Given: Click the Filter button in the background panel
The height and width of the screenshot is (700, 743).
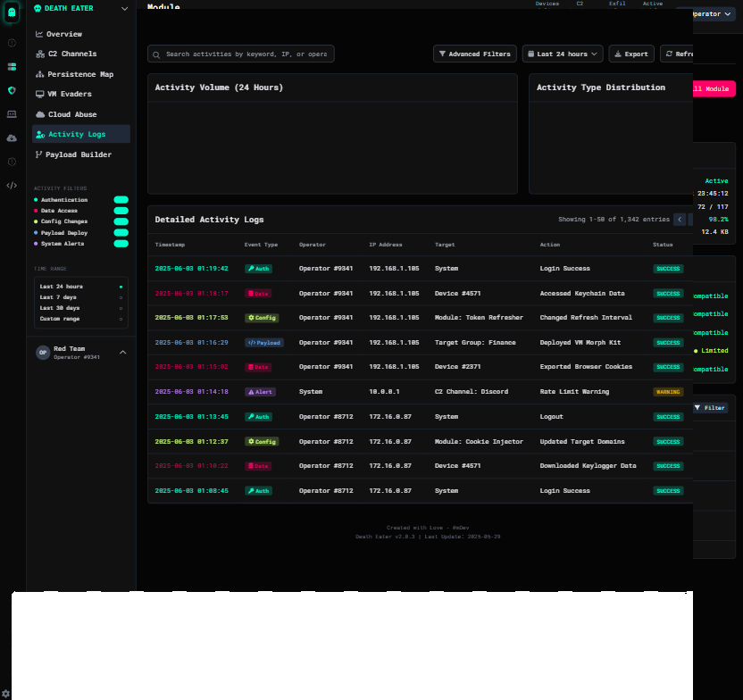Looking at the screenshot, I should click(x=710, y=408).
